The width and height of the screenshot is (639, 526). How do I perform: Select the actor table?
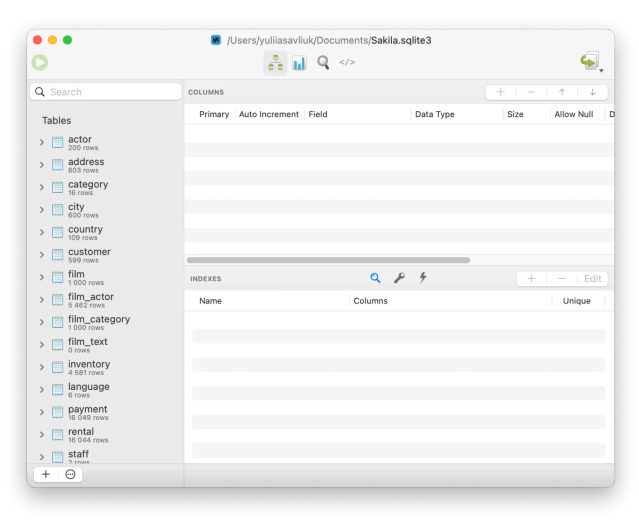(106, 142)
